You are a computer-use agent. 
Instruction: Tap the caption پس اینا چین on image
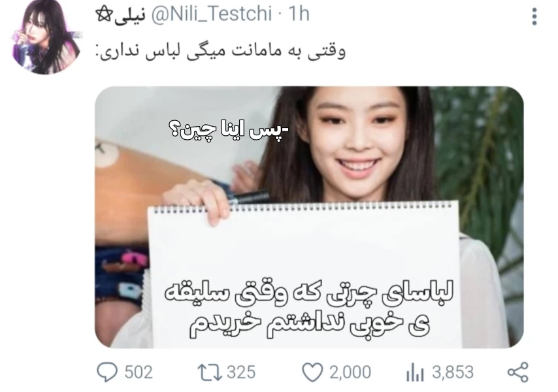[x=229, y=131]
